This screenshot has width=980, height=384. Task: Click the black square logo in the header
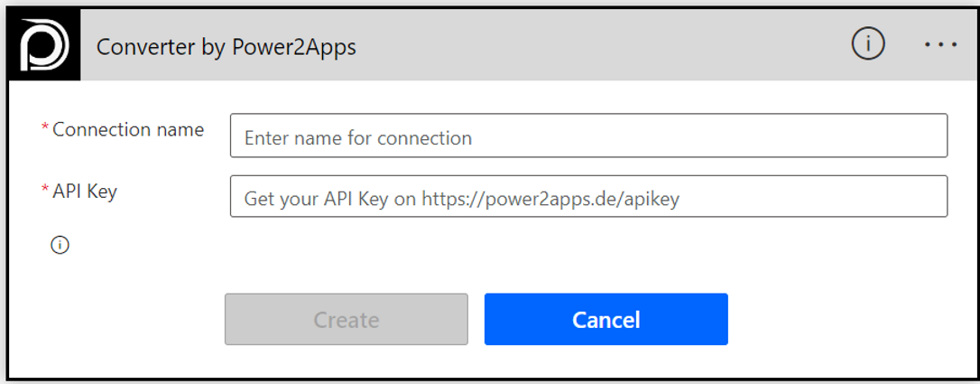point(43,45)
